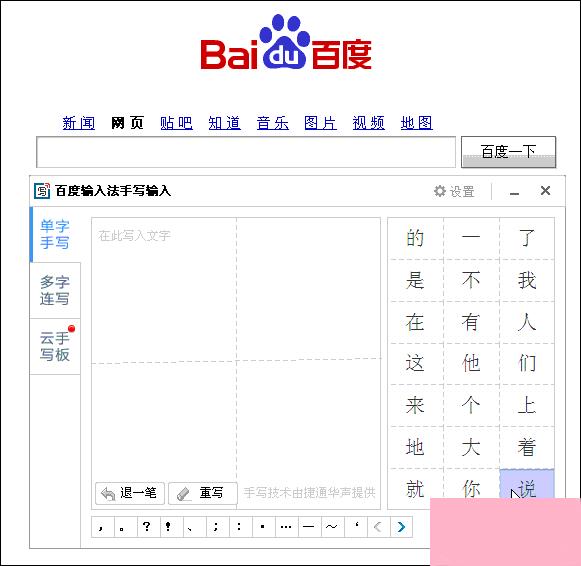The width and height of the screenshot is (581, 566).
Task: Pick candidate character 来
Action: coord(415,405)
